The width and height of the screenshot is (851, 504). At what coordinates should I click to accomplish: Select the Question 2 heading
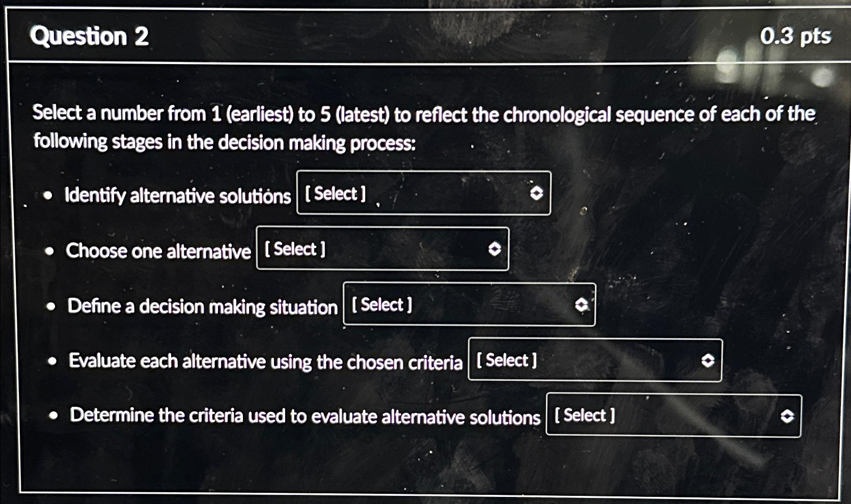coord(89,37)
